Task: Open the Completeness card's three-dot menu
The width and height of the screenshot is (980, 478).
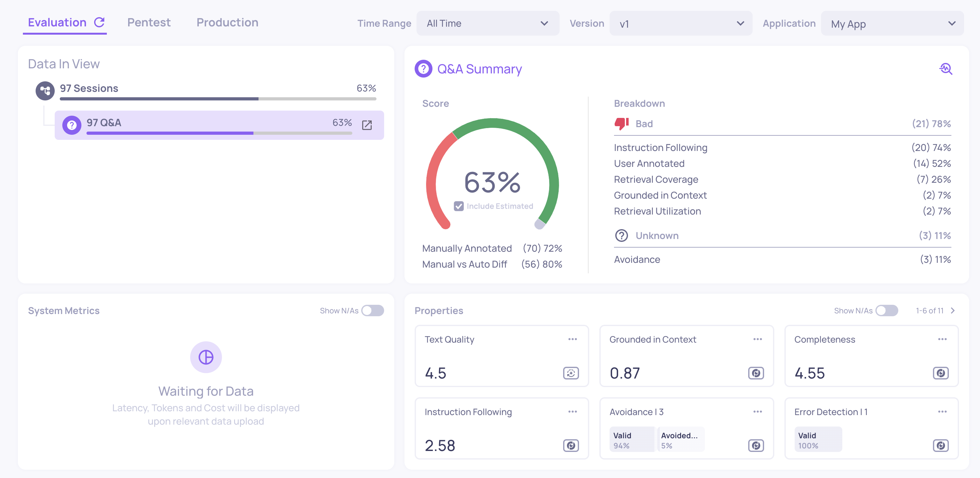Action: click(x=942, y=339)
